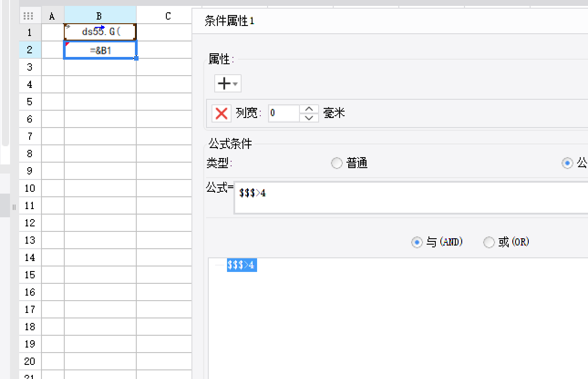
Task: Select column A header
Action: 52,15
